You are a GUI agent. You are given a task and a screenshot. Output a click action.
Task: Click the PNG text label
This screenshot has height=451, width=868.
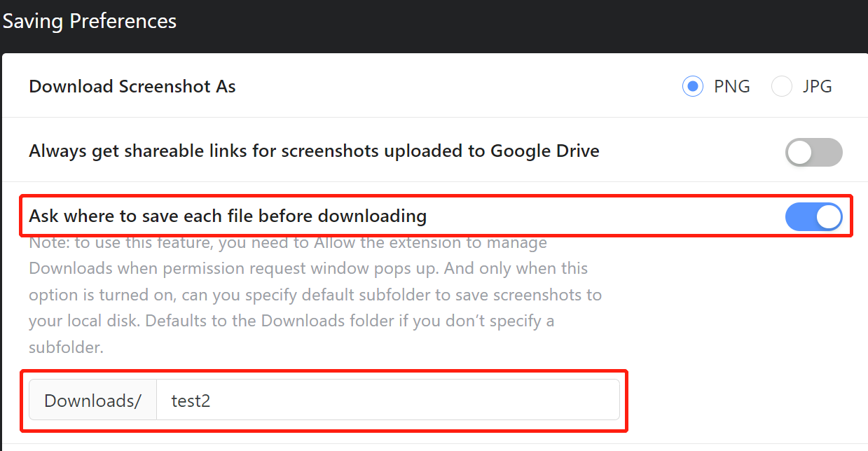[x=732, y=87]
